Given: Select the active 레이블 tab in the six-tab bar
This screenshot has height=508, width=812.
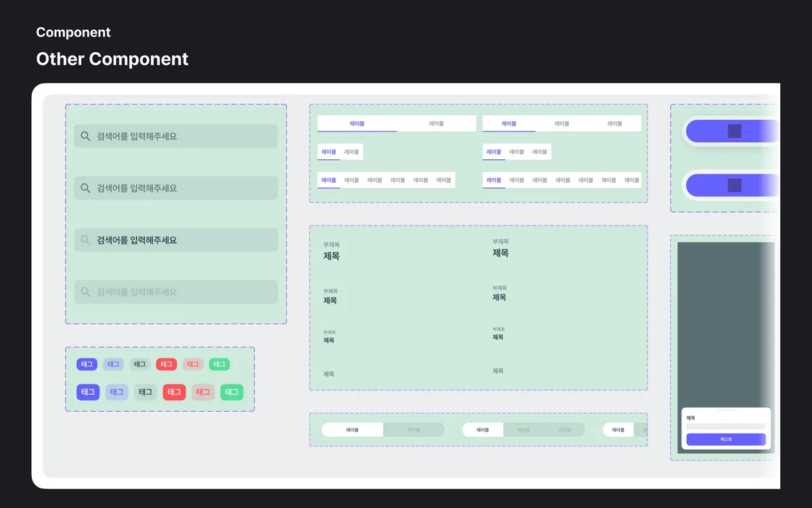Looking at the screenshot, I should [329, 180].
